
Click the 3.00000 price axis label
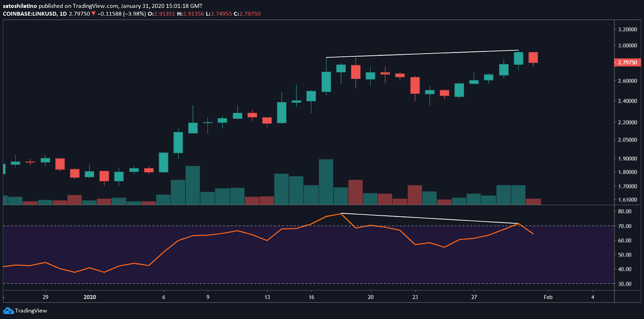[x=627, y=46]
